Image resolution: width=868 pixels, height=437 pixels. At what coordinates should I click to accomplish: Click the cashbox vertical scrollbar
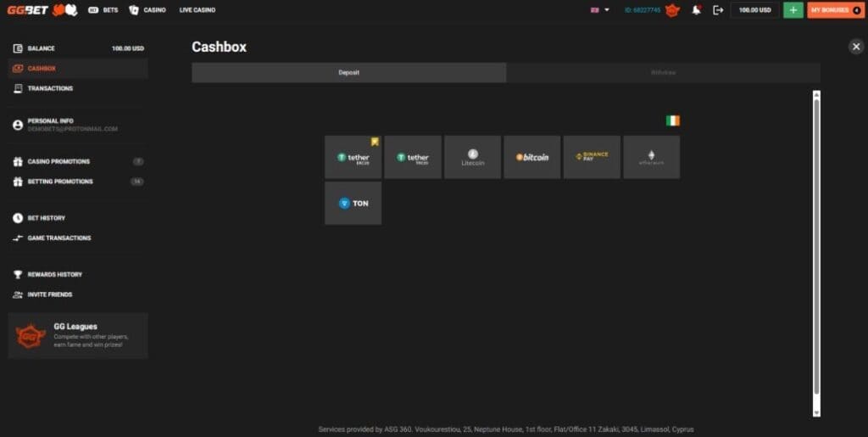point(816,246)
